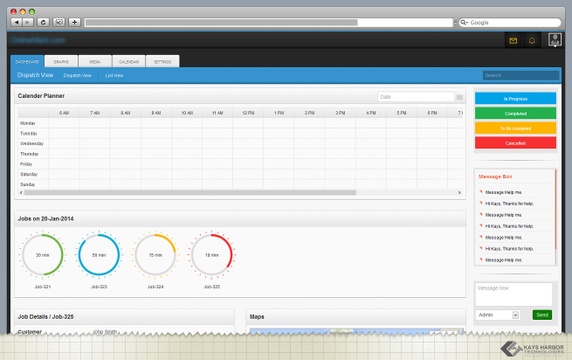Choose the red Cancelled status swatch
The image size is (572, 360).
pyautogui.click(x=515, y=143)
